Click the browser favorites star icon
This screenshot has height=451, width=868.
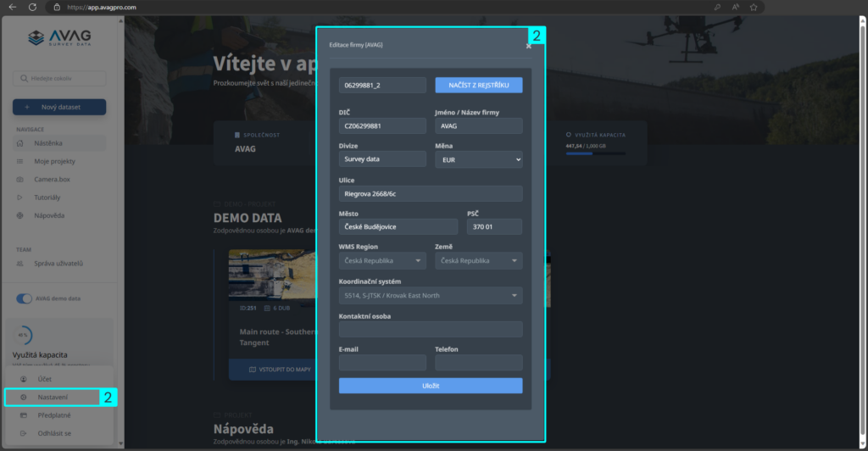pyautogui.click(x=753, y=7)
